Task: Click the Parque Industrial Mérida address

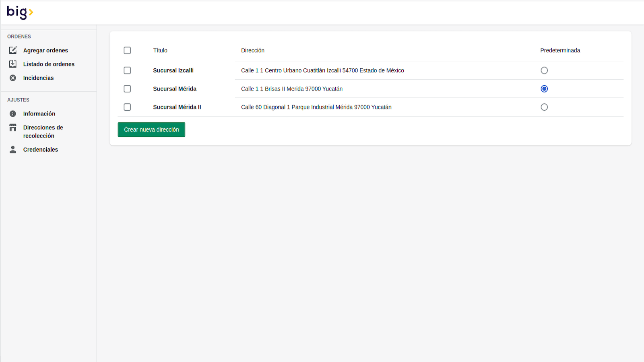Action: click(x=316, y=107)
